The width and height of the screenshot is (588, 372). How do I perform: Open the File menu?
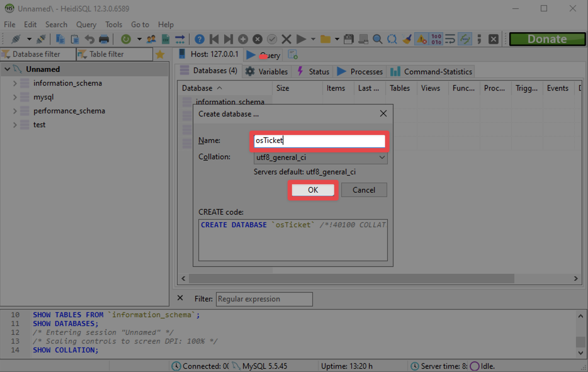coord(9,25)
